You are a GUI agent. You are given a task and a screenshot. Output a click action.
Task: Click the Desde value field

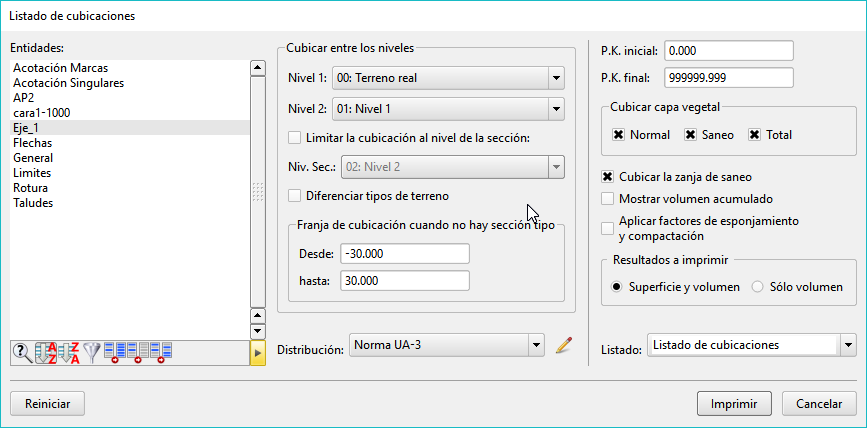(405, 254)
